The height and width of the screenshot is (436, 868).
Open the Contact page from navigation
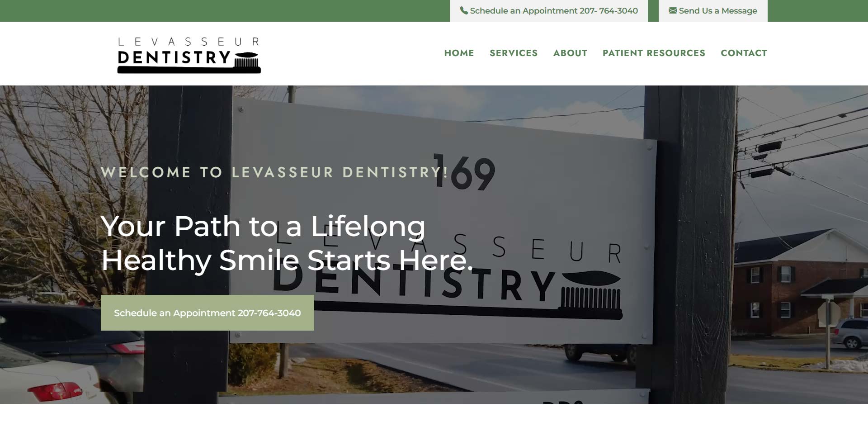point(744,53)
